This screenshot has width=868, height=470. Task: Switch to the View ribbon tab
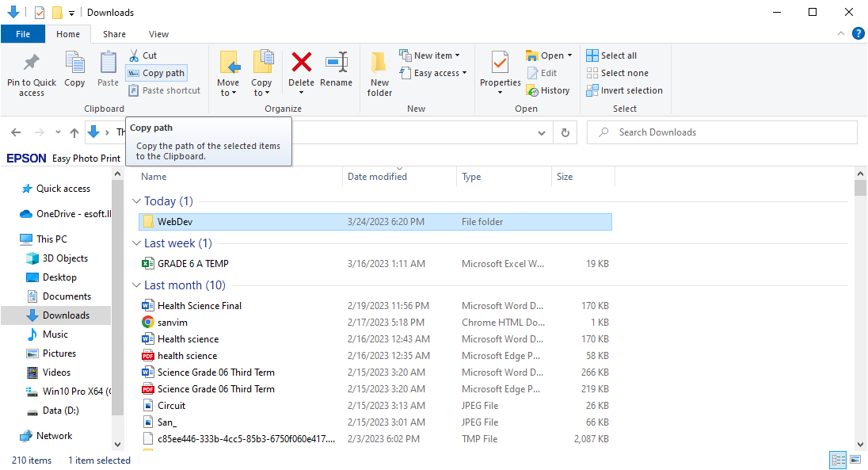pyautogui.click(x=158, y=34)
